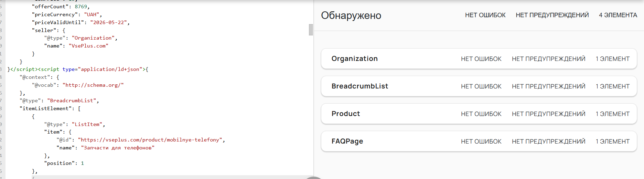Click НЕТ ПРЕДУПРЕЖДЕНИЙ in the Product row
644x179 pixels.
click(x=548, y=114)
